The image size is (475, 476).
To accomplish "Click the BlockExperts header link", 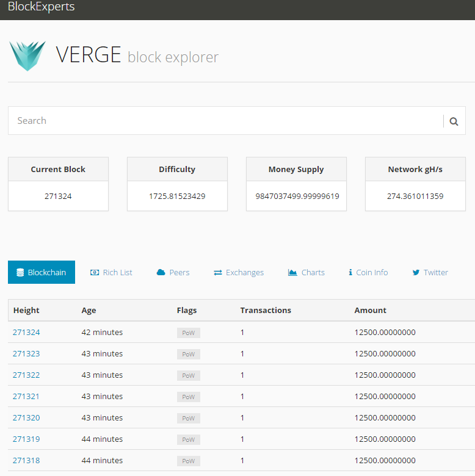I will coord(41,6).
